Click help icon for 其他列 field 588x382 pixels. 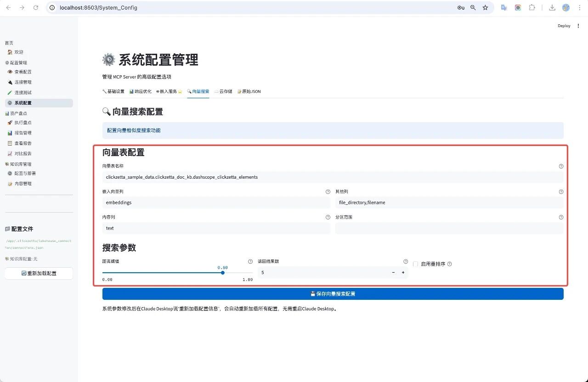pos(561,192)
